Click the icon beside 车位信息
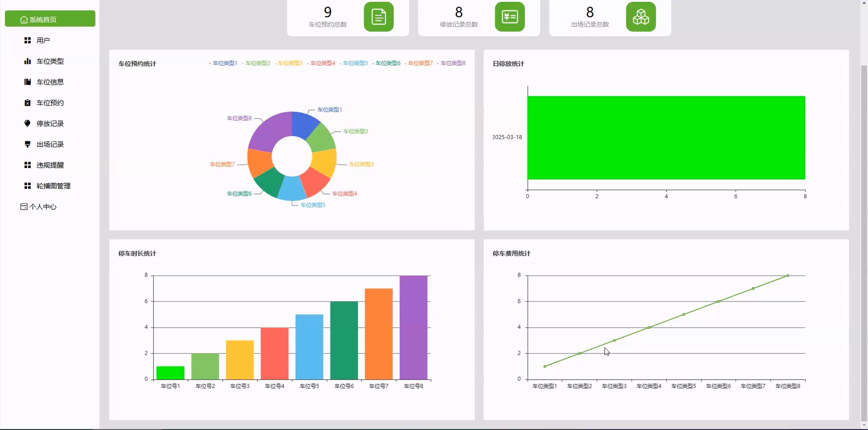868x430 pixels. pyautogui.click(x=28, y=82)
